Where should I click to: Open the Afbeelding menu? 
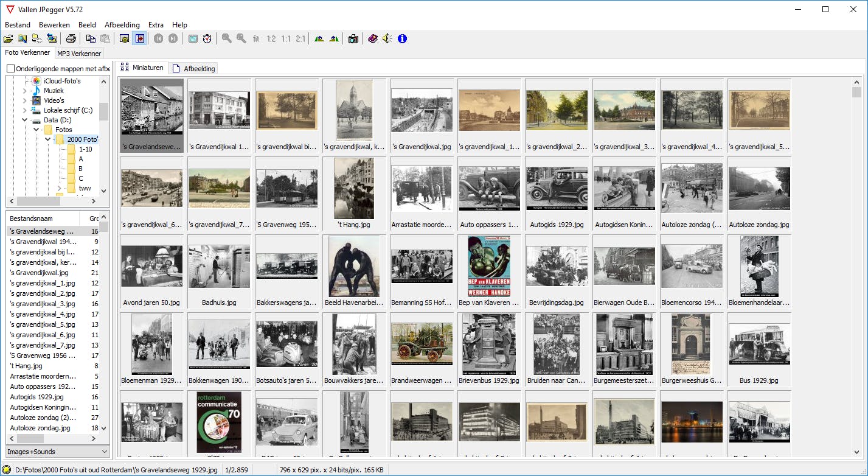click(x=122, y=25)
